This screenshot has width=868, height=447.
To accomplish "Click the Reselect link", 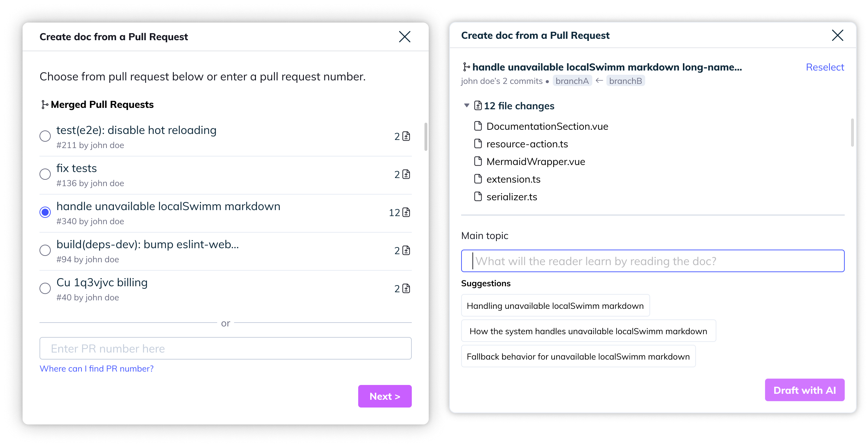I will coord(825,67).
